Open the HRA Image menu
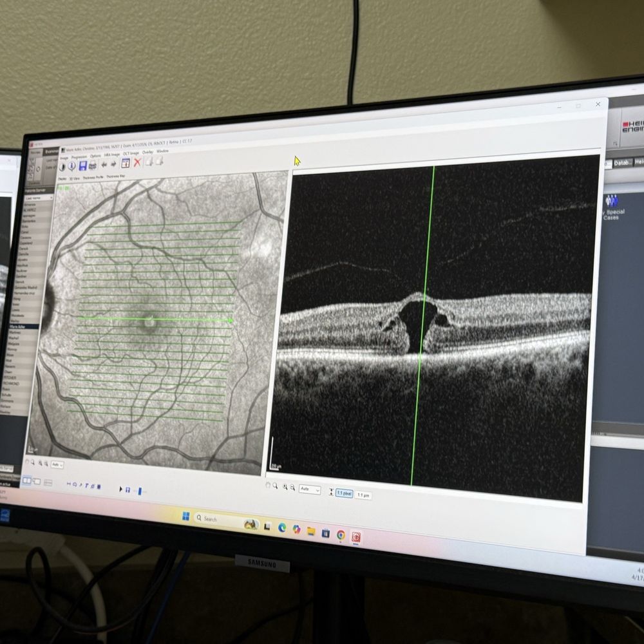Image resolution: width=644 pixels, height=644 pixels. coord(111,155)
